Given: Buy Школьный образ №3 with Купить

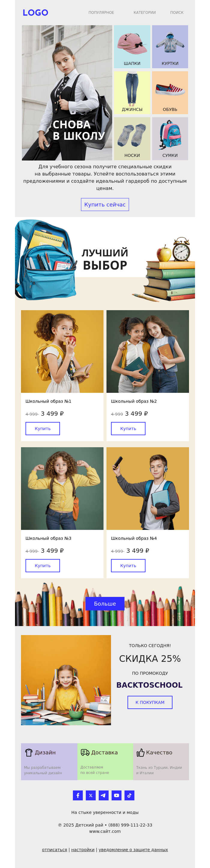Looking at the screenshot, I should 43,565.
